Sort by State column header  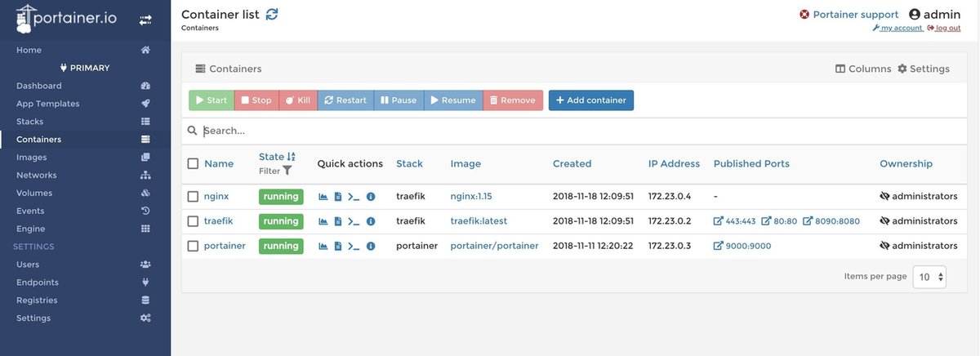pos(277,157)
